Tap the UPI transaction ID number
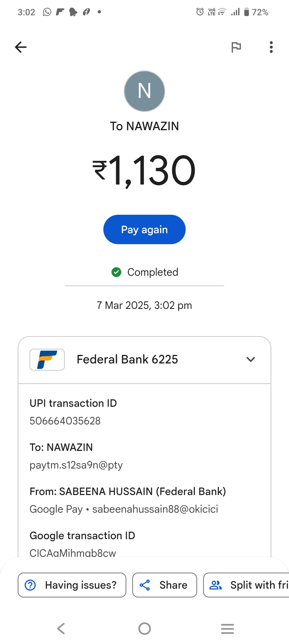The width and height of the screenshot is (289, 644). pos(65,421)
